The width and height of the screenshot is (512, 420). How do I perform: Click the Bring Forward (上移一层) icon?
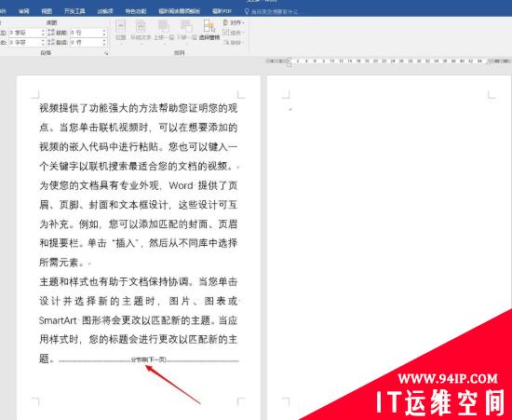point(164,31)
